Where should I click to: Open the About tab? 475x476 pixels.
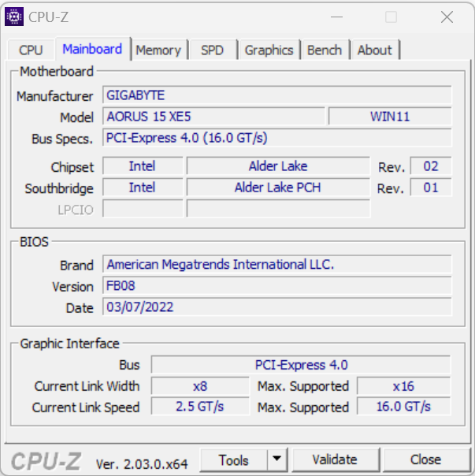tap(374, 50)
